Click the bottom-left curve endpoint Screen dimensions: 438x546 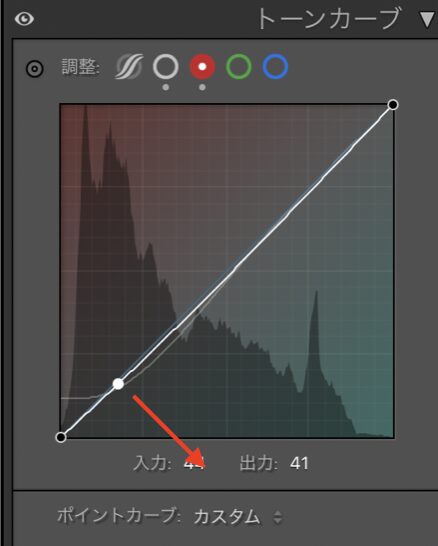point(61,437)
